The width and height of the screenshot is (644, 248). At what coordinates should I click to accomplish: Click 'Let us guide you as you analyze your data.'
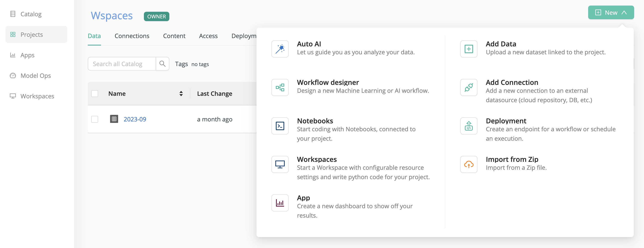356,52
